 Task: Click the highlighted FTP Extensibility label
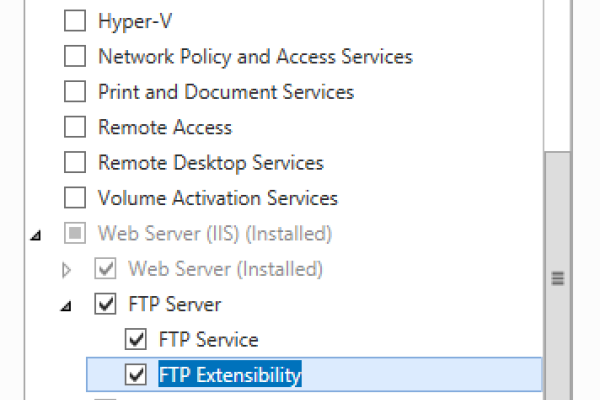click(x=229, y=375)
